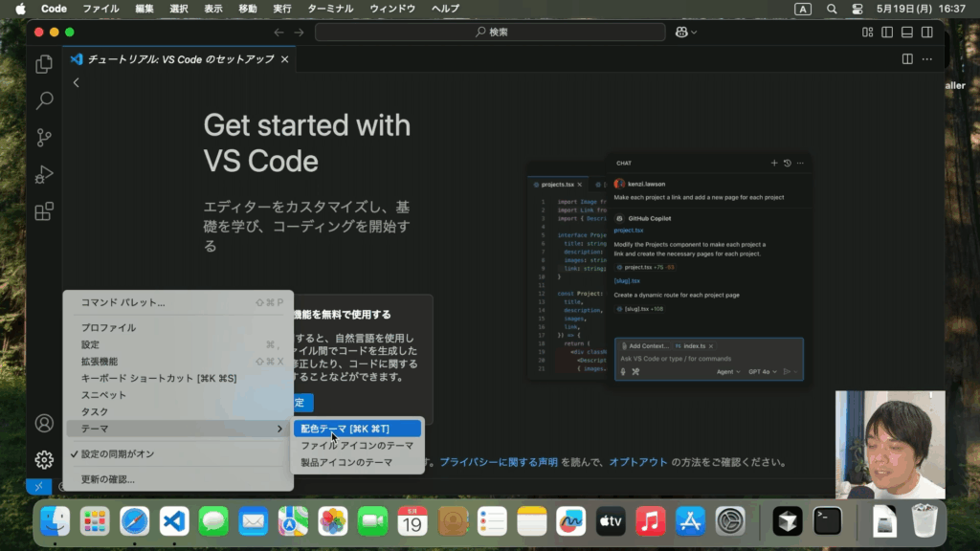Open the editor more actions (…) menu
980x551 pixels.
pos(926,59)
